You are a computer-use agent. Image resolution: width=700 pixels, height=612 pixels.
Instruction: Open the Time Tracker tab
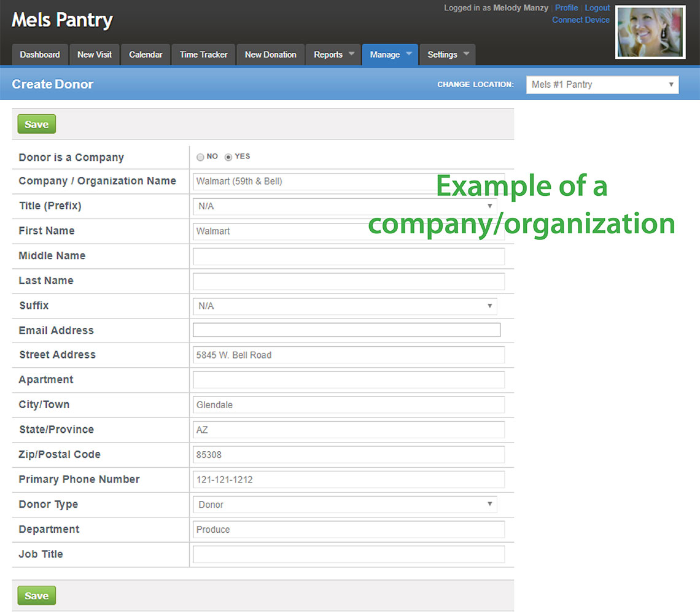pos(203,55)
